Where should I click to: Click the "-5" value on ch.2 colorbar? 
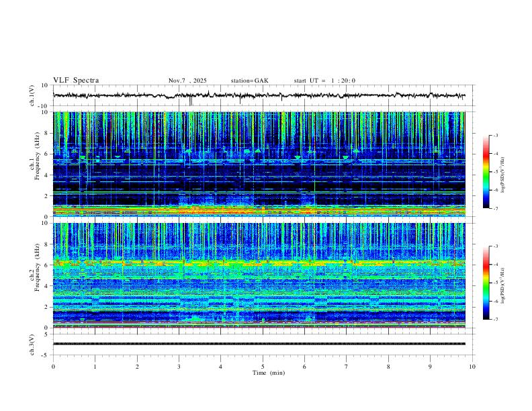pyautogui.click(x=495, y=283)
